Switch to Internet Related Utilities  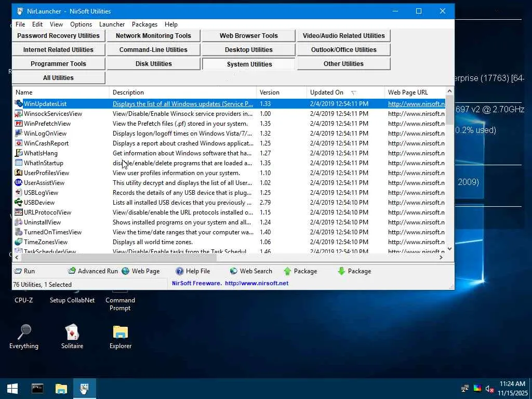[58, 49]
